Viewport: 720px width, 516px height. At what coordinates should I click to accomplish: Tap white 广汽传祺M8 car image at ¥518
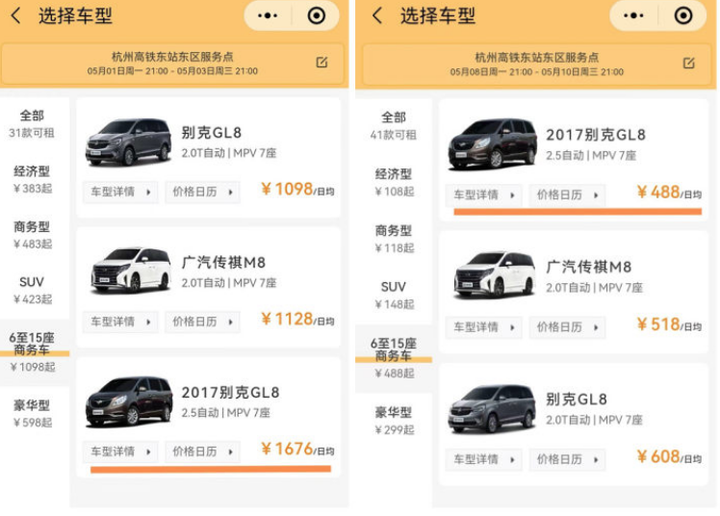493,275
